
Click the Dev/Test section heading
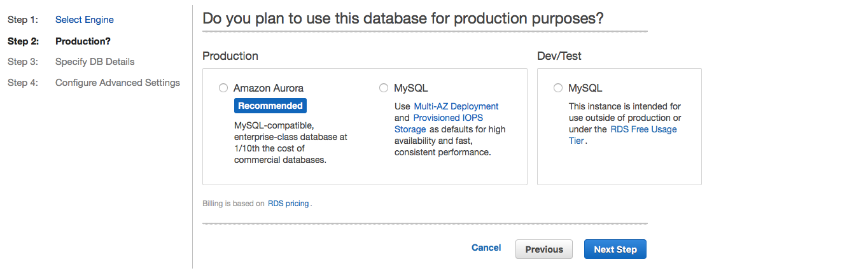(x=559, y=56)
